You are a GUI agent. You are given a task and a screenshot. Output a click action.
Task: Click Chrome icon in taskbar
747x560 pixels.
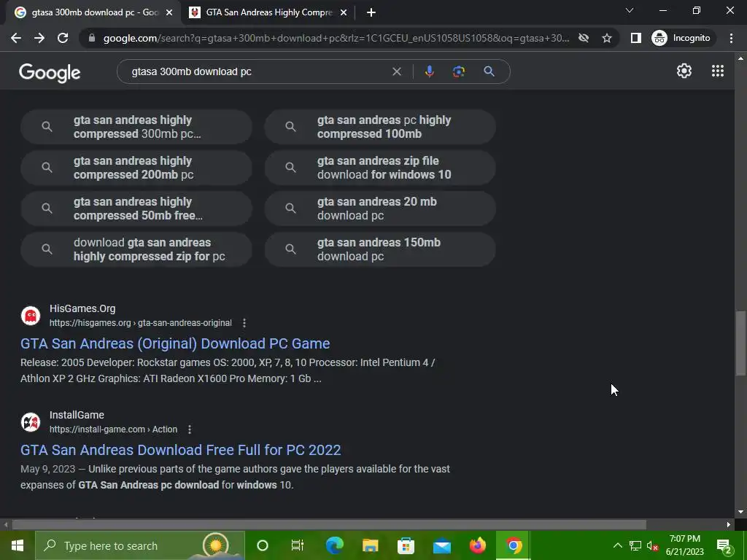tap(513, 545)
